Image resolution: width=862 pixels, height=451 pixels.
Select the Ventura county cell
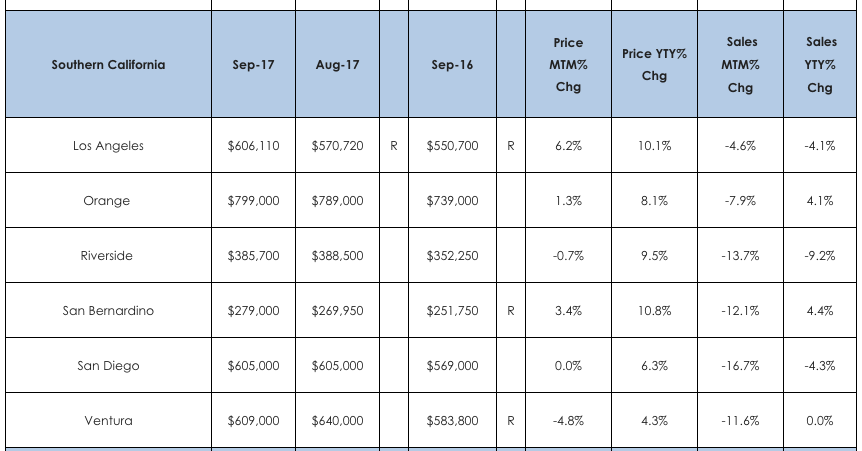(108, 421)
